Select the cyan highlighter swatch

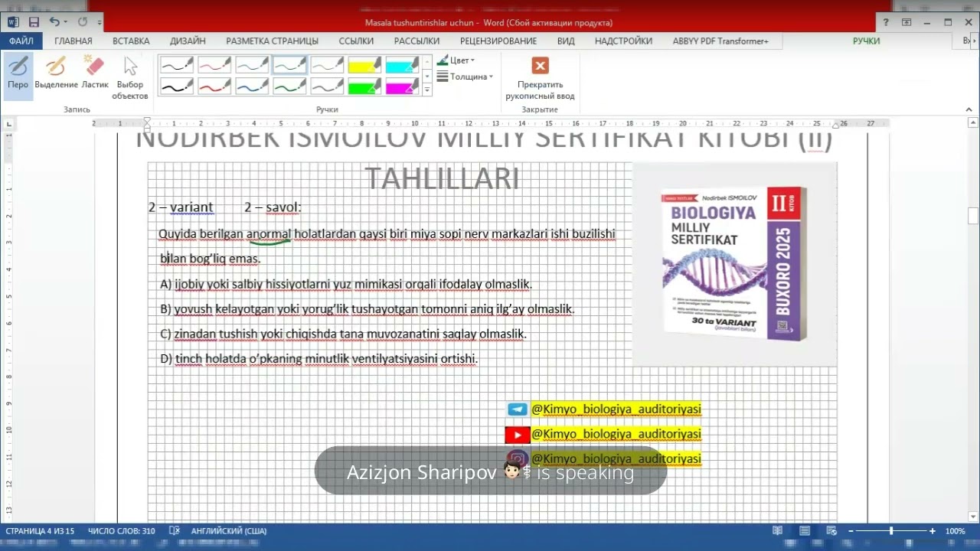tap(402, 65)
